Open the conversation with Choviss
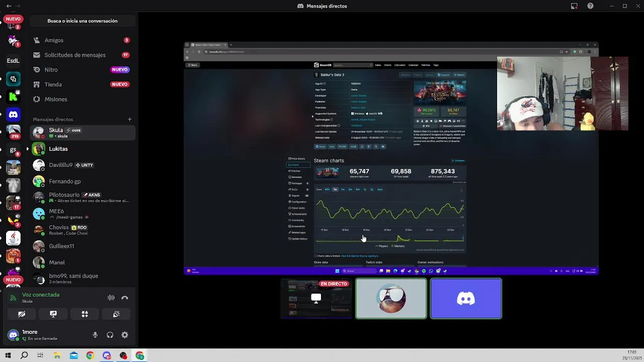 pyautogui.click(x=83, y=230)
